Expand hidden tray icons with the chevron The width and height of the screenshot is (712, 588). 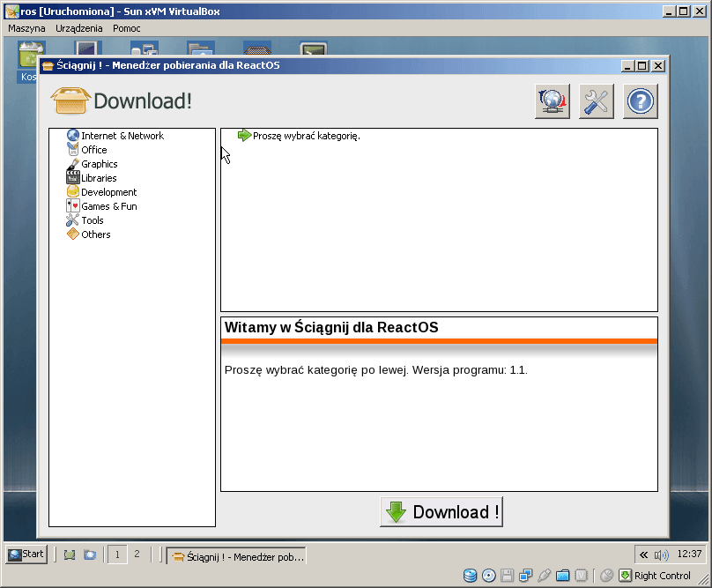tap(644, 555)
